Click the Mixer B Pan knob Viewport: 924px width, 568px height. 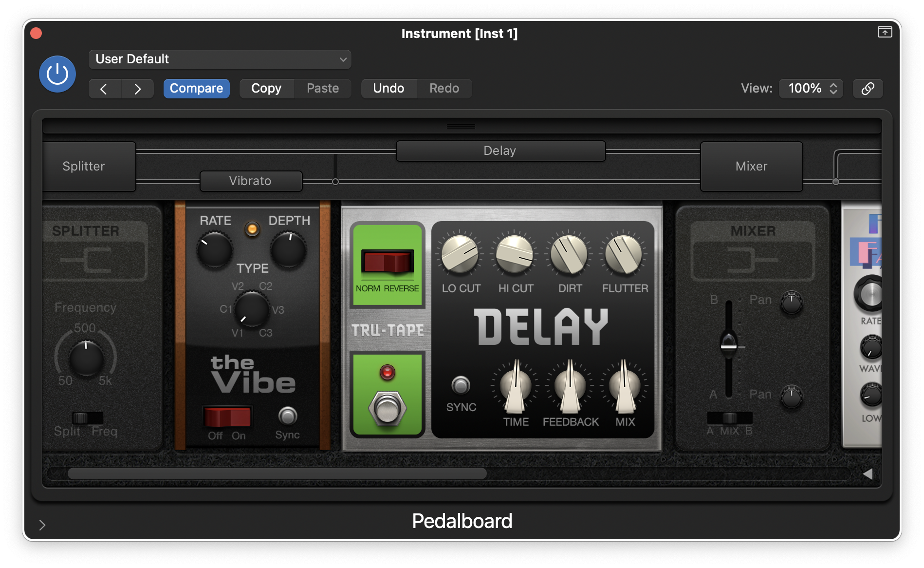(x=792, y=303)
